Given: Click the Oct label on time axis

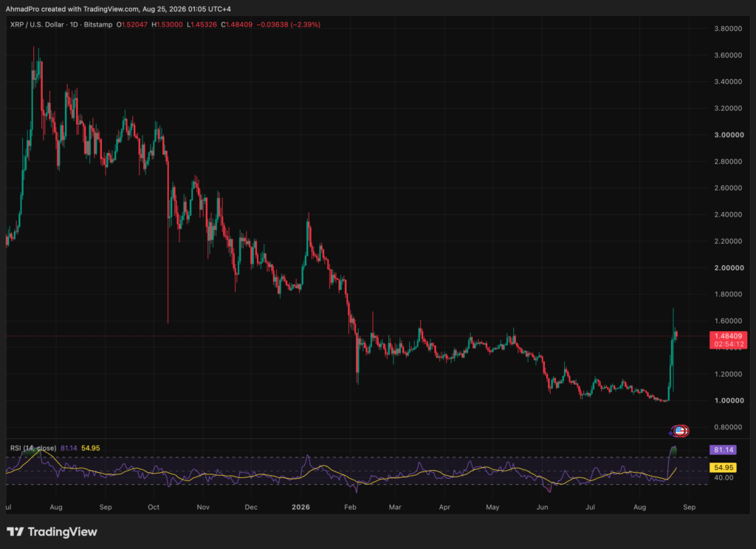Looking at the screenshot, I should (x=154, y=507).
